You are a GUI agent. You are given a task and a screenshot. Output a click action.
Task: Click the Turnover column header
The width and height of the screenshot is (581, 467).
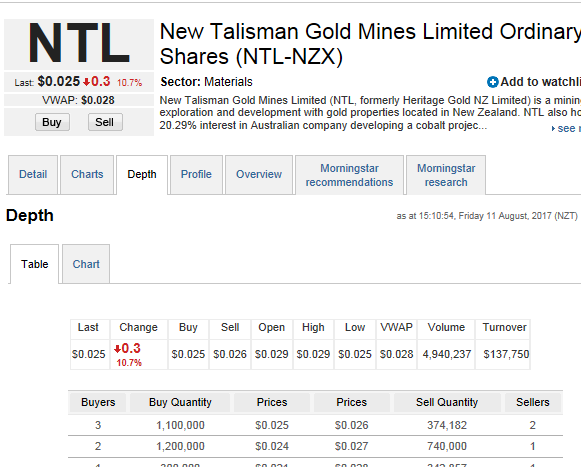(x=504, y=328)
